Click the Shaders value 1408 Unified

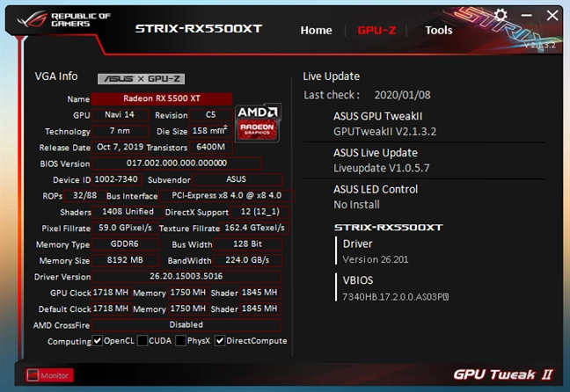click(128, 212)
